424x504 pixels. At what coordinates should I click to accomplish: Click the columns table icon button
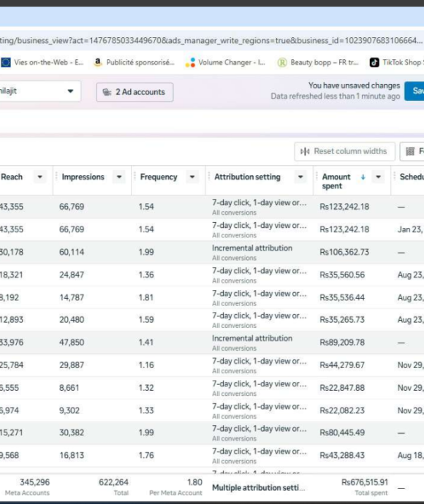[412, 151]
